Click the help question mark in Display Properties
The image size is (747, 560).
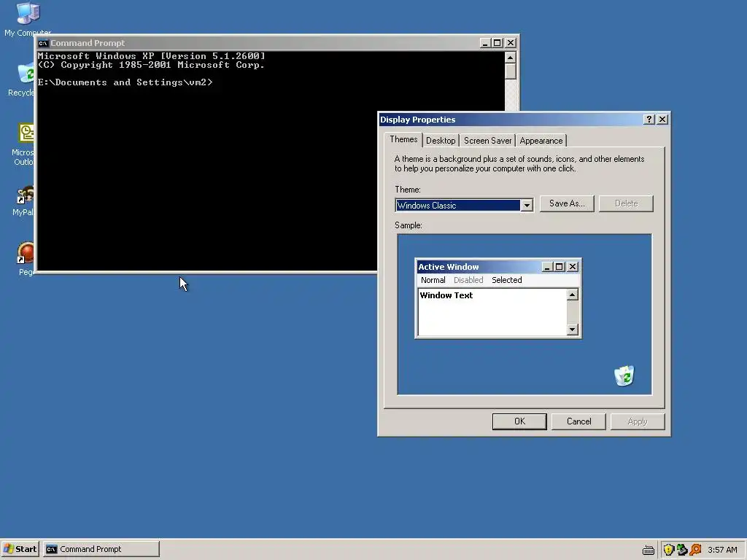(649, 119)
